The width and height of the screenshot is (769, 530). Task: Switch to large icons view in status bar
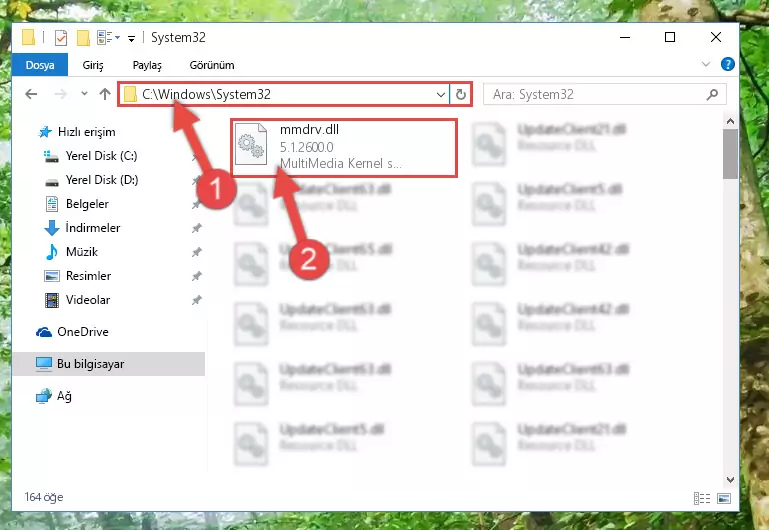click(724, 498)
